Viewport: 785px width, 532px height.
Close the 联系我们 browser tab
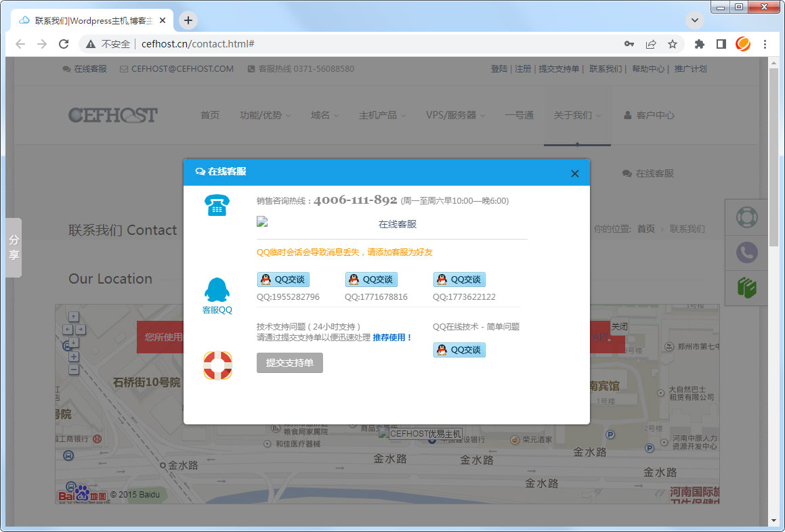pos(162,20)
